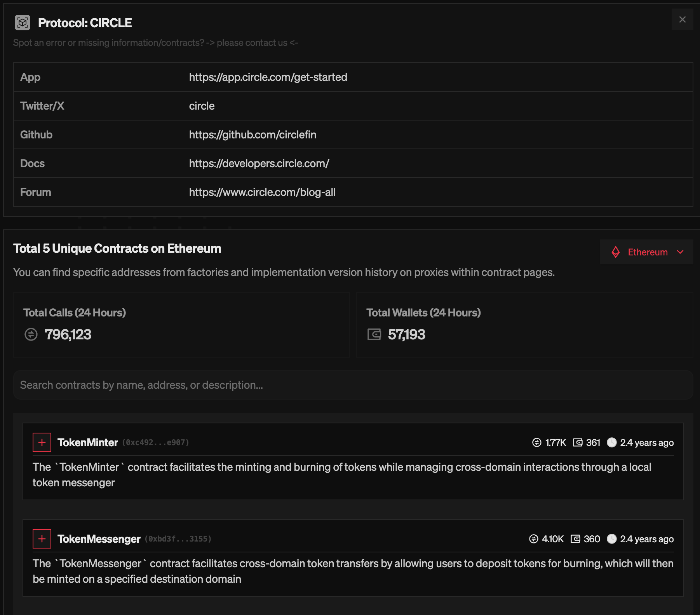Expand the TokenMessenger contract details
The width and height of the screenshot is (700, 615).
point(42,539)
